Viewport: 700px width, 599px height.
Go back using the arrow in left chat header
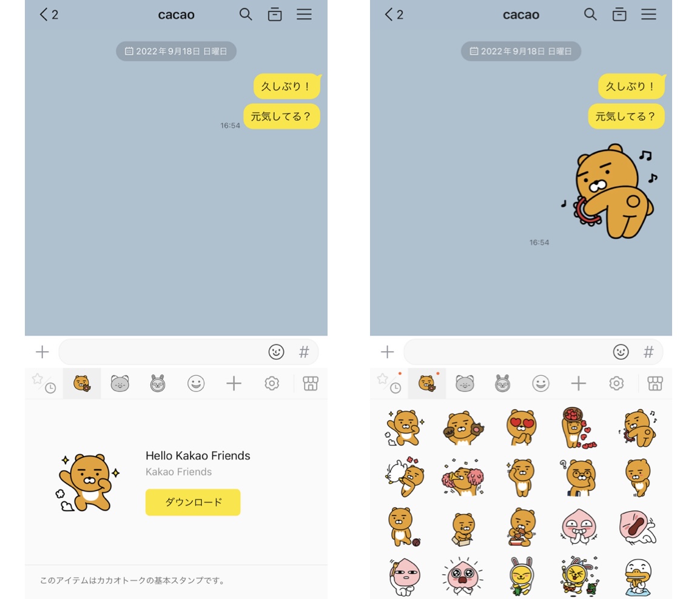[43, 15]
